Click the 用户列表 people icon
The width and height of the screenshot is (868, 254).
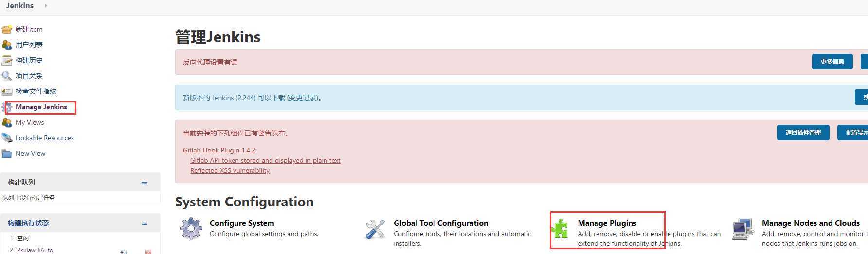[7, 45]
